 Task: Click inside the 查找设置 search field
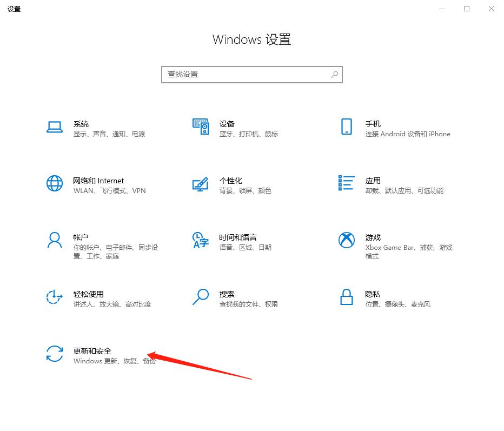point(243,74)
